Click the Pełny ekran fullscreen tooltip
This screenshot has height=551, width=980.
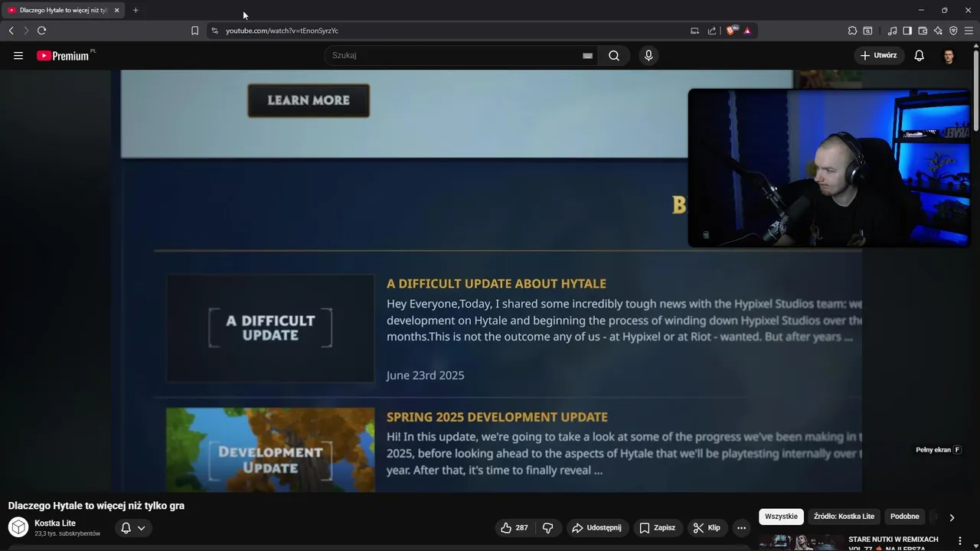tap(939, 450)
